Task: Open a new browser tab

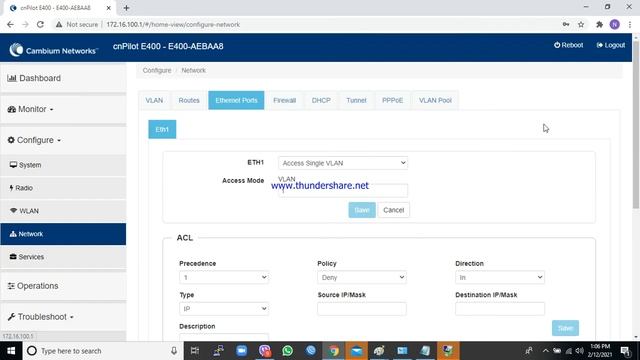Action: tap(126, 8)
